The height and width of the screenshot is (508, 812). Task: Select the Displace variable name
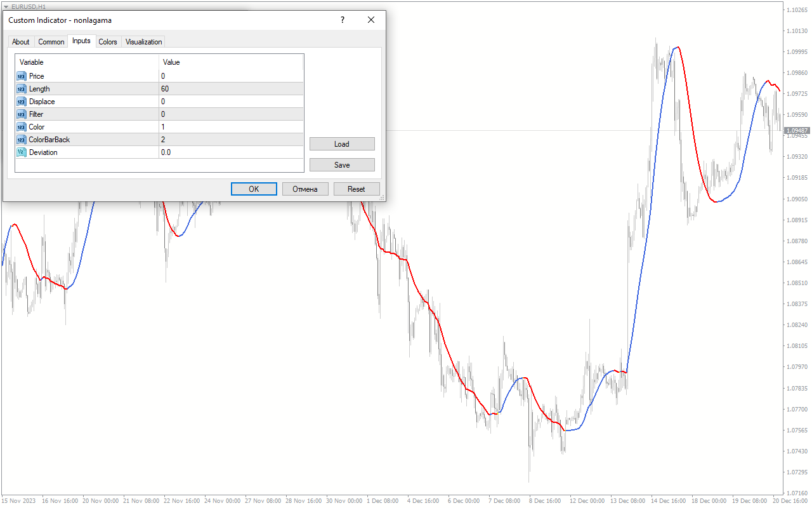coord(42,102)
